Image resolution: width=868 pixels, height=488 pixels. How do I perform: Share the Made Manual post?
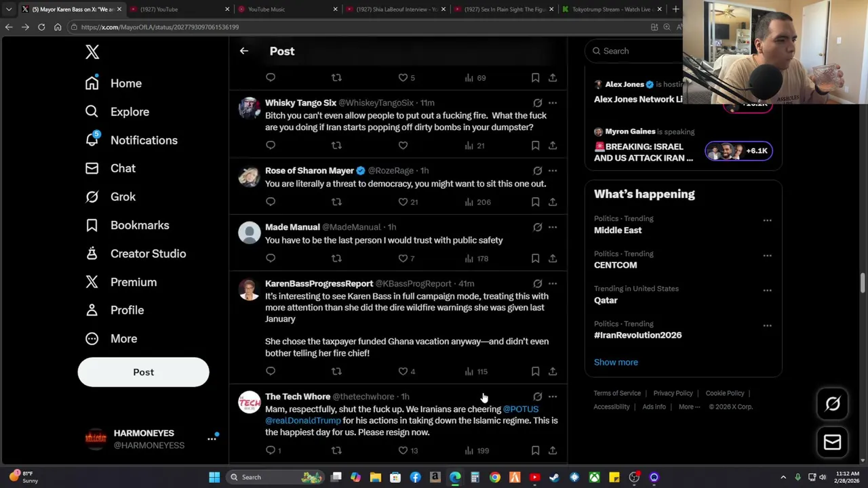click(x=553, y=258)
